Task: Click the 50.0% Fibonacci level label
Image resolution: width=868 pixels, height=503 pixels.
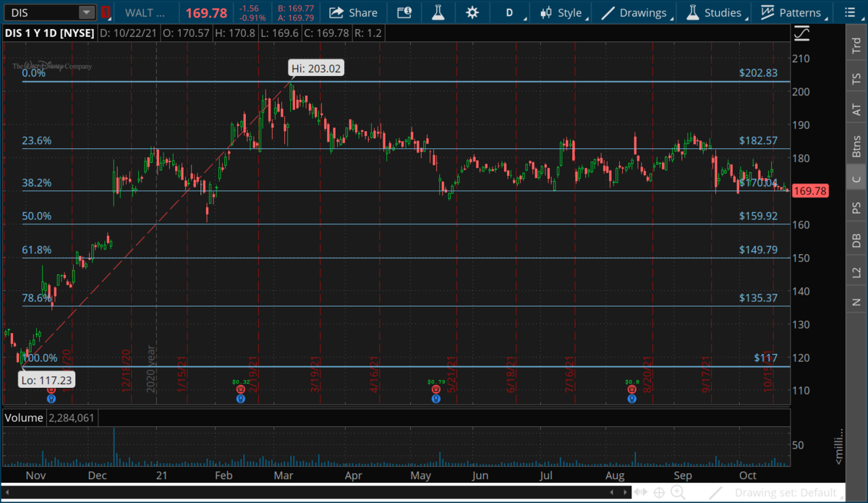Action: [x=37, y=216]
